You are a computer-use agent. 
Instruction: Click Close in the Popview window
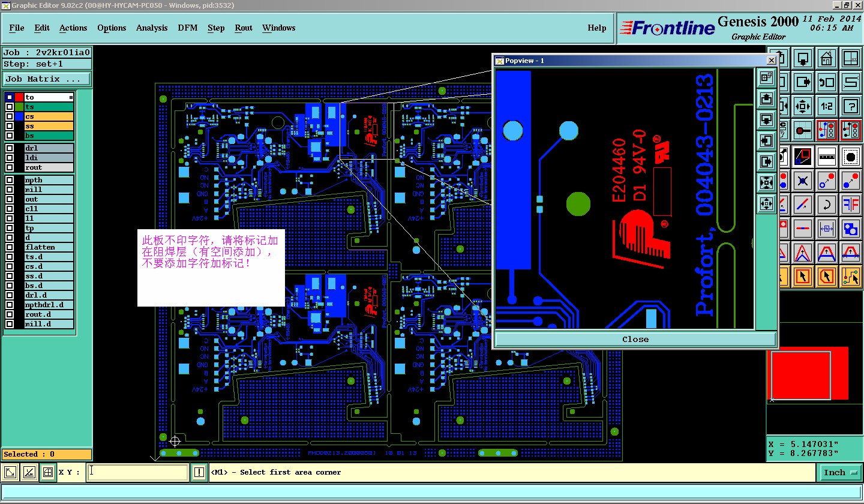635,339
